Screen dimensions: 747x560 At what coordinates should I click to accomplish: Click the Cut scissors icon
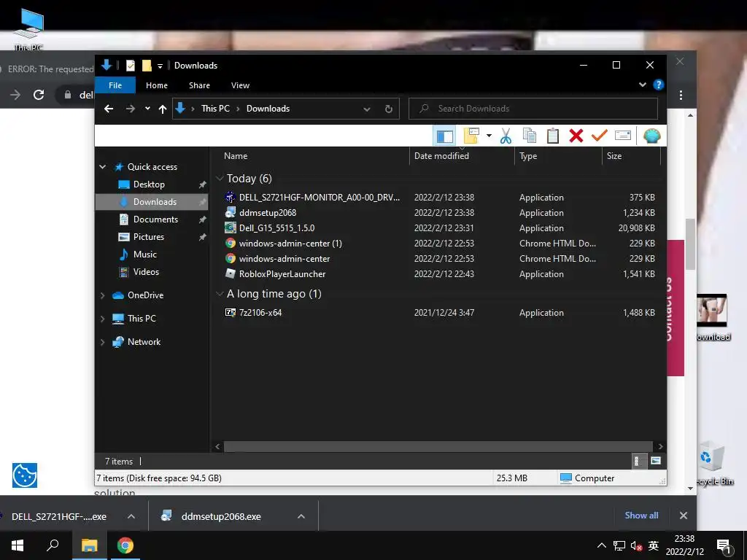pos(506,136)
